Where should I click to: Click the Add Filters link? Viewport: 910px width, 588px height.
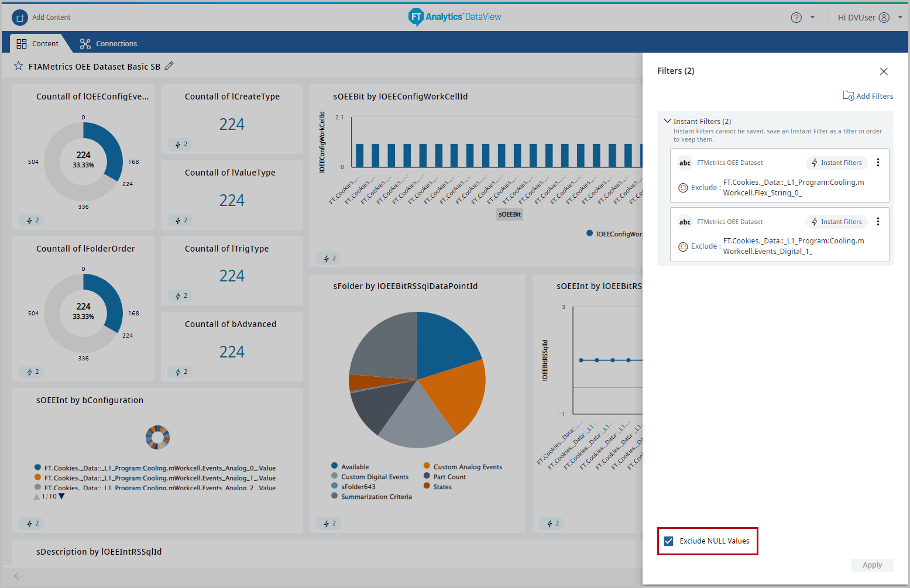pos(868,96)
